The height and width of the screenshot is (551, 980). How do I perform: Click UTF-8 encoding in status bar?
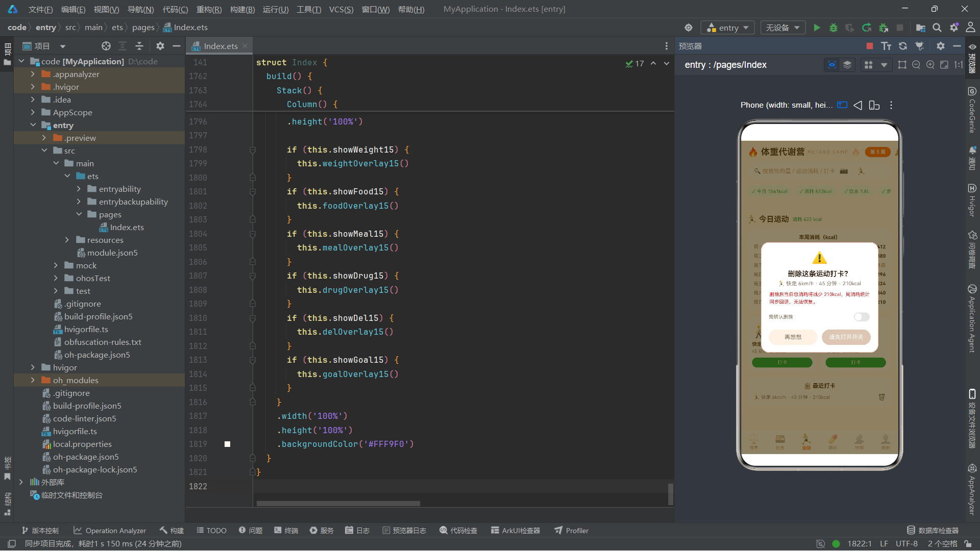point(906,544)
